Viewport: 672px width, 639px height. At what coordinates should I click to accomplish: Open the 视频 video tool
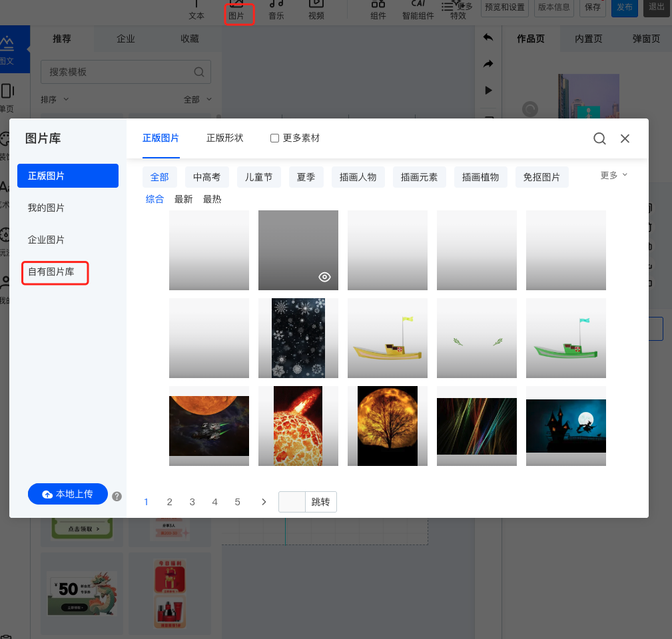(316, 10)
